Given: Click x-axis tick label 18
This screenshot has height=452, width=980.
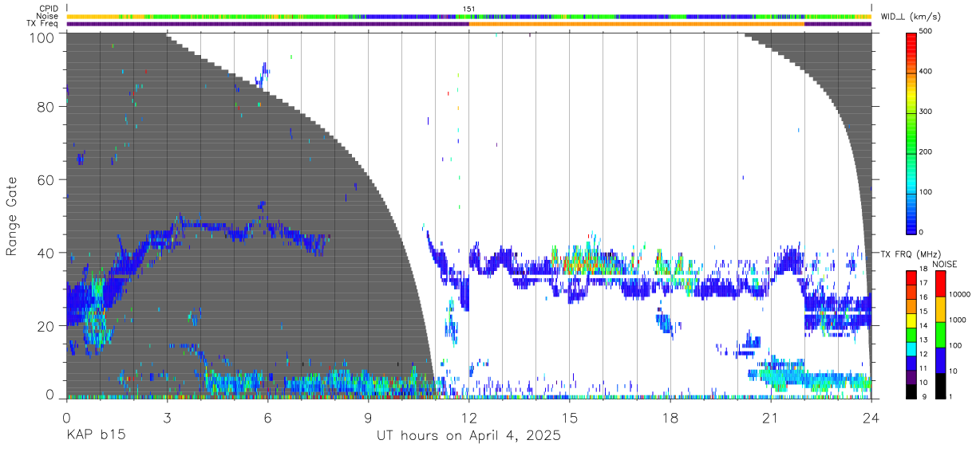Looking at the screenshot, I should tap(670, 418).
